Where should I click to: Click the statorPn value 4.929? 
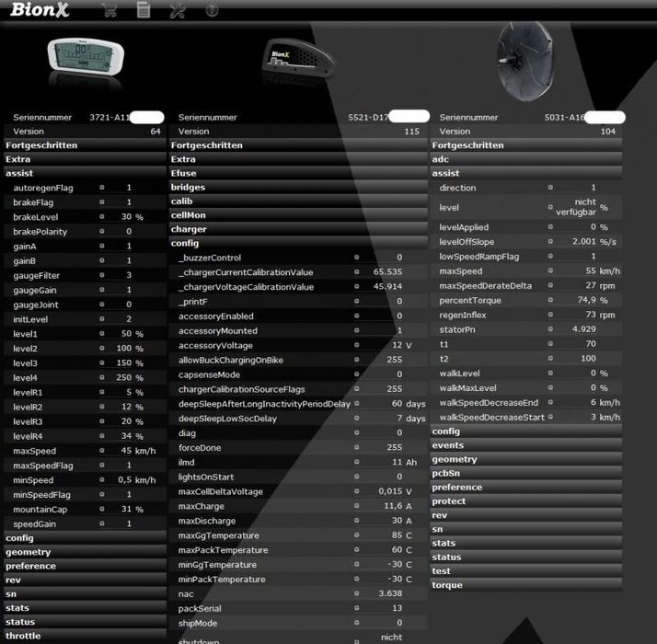(584, 329)
